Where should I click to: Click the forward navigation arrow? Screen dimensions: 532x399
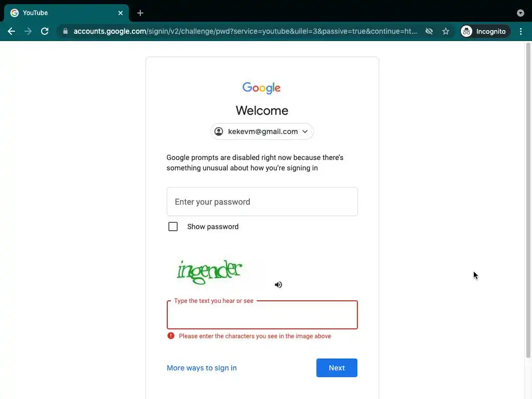(x=28, y=31)
